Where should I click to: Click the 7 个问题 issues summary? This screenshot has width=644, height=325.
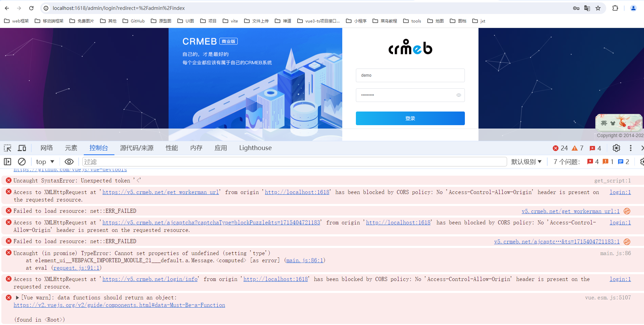pyautogui.click(x=567, y=162)
